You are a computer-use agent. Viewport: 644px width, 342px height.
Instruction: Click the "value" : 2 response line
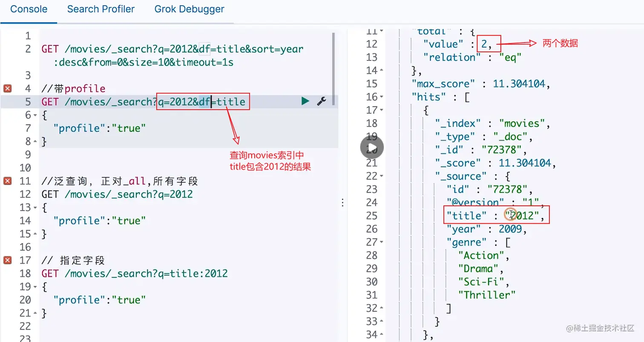pos(458,44)
